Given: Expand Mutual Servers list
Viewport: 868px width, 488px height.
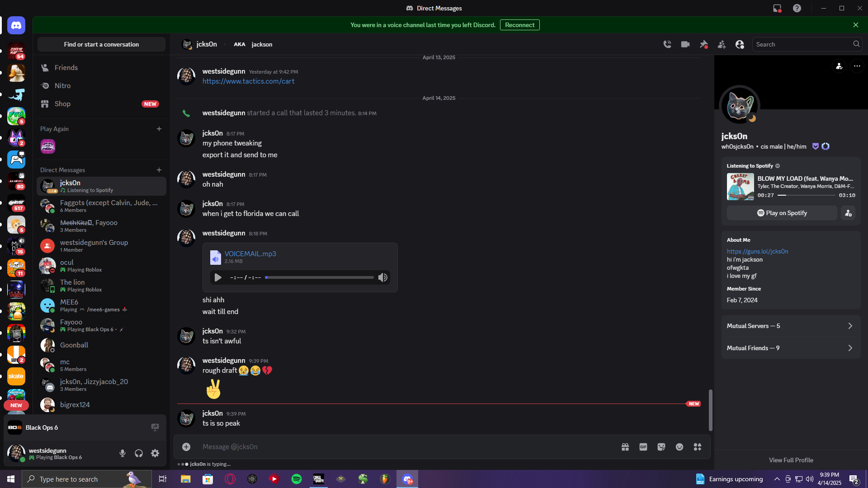Looking at the screenshot, I should click(791, 326).
